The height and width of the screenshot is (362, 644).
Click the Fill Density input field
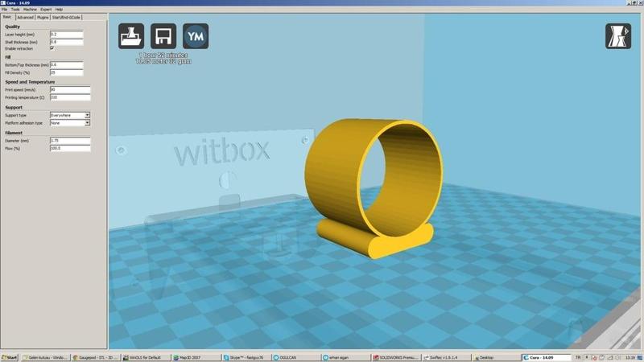[67, 72]
